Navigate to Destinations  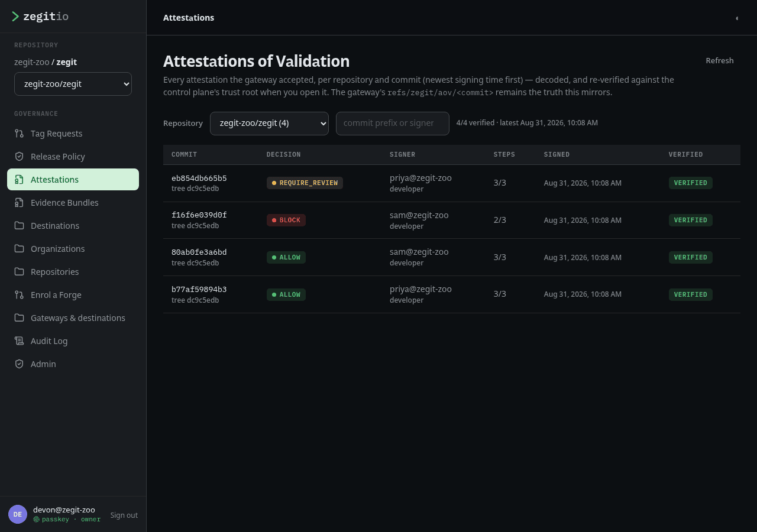(73, 226)
